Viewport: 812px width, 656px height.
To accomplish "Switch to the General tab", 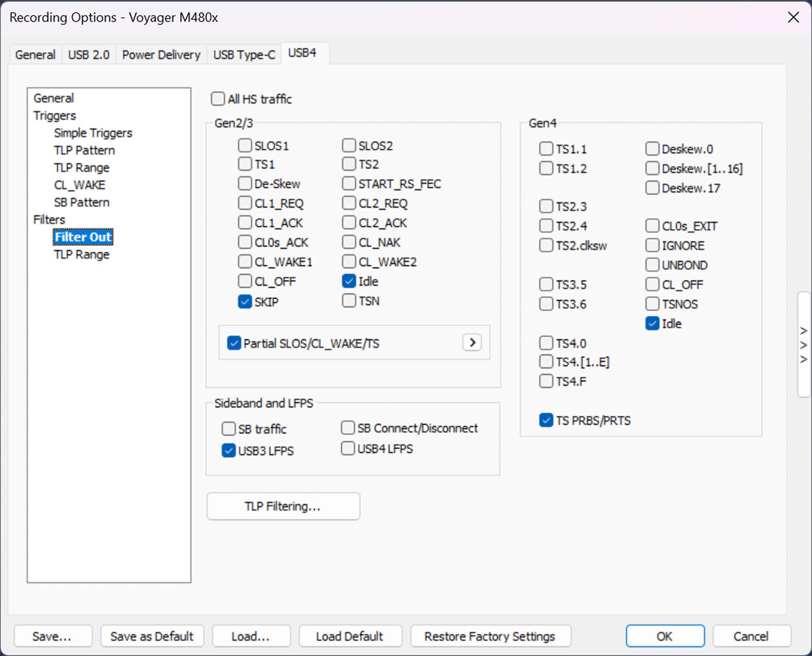I will [x=35, y=55].
